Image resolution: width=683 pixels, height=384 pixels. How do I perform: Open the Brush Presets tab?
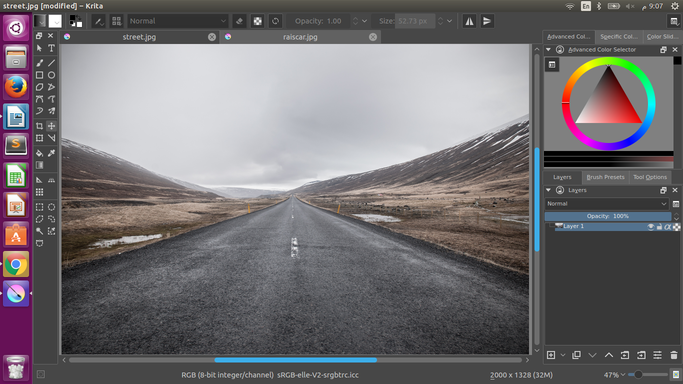(x=605, y=177)
